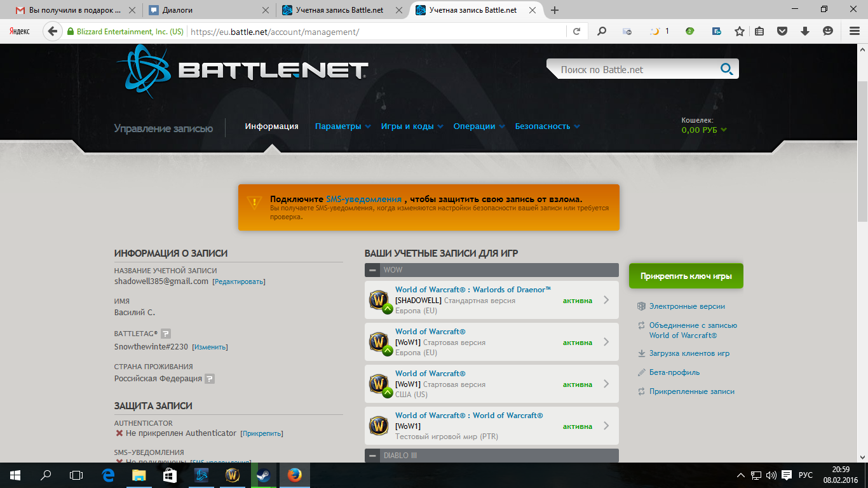Go back with browser back arrow
The width and height of the screenshot is (868, 488).
point(53,31)
